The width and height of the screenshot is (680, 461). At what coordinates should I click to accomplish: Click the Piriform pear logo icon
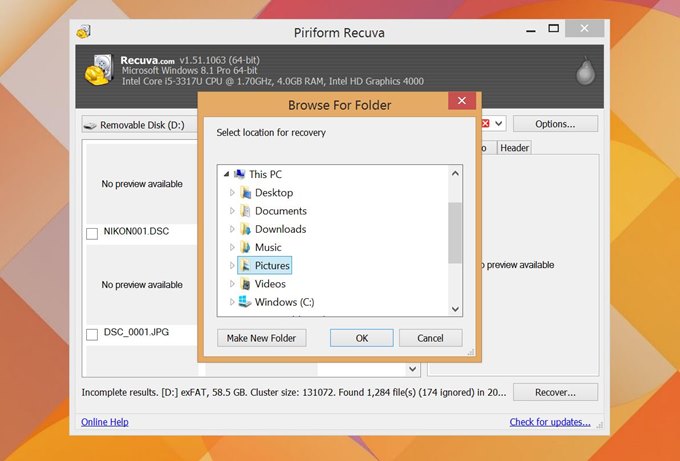(585, 72)
